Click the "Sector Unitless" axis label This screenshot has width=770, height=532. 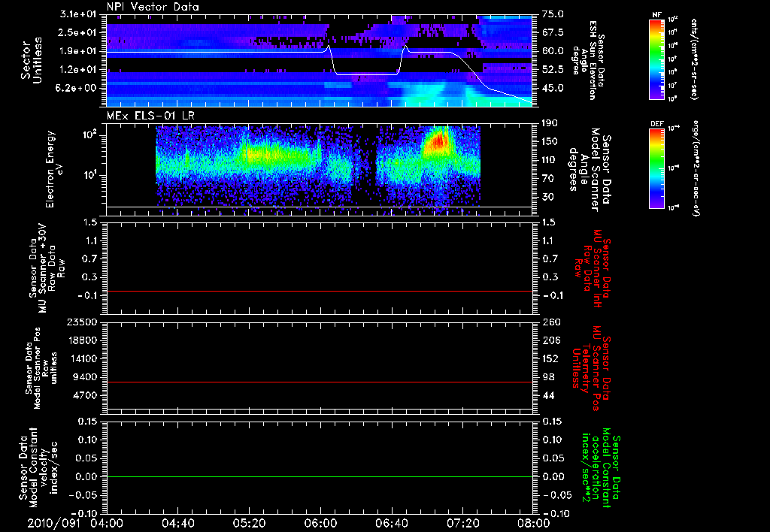(32, 60)
